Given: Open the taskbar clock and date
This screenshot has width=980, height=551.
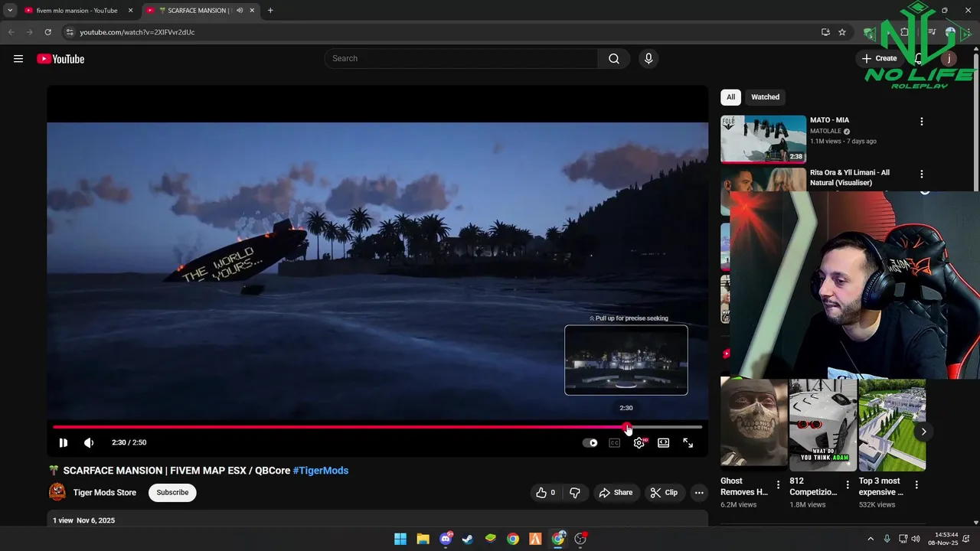Looking at the screenshot, I should pos(942,539).
